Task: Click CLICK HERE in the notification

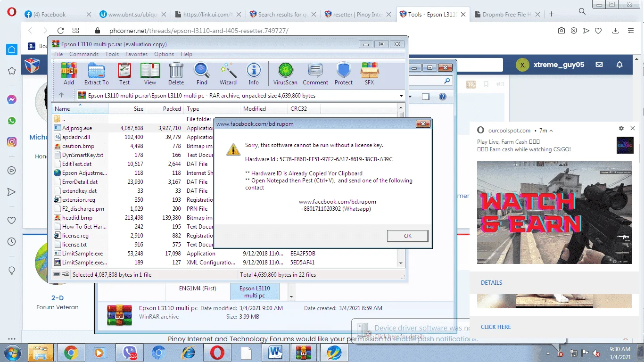Action: [x=495, y=327]
